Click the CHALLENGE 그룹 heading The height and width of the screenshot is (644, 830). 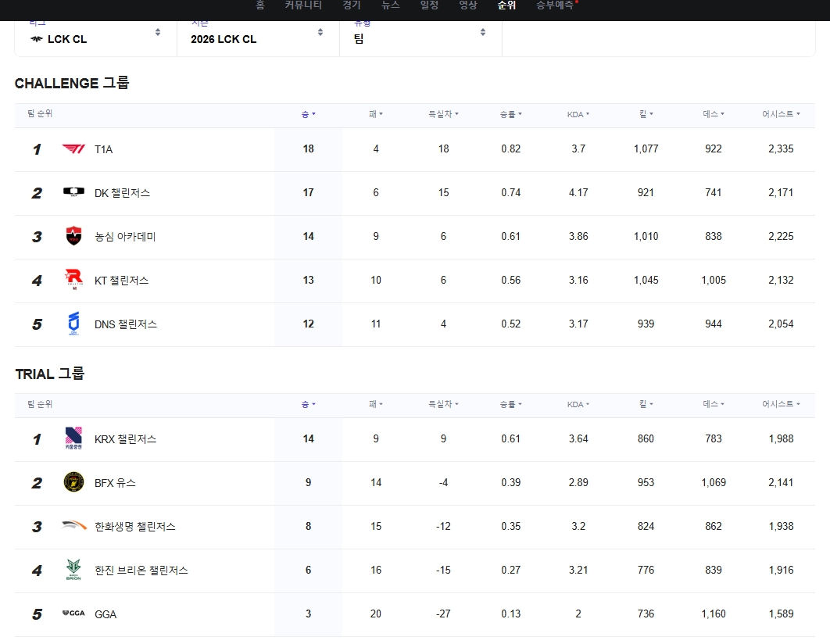pyautogui.click(x=72, y=83)
